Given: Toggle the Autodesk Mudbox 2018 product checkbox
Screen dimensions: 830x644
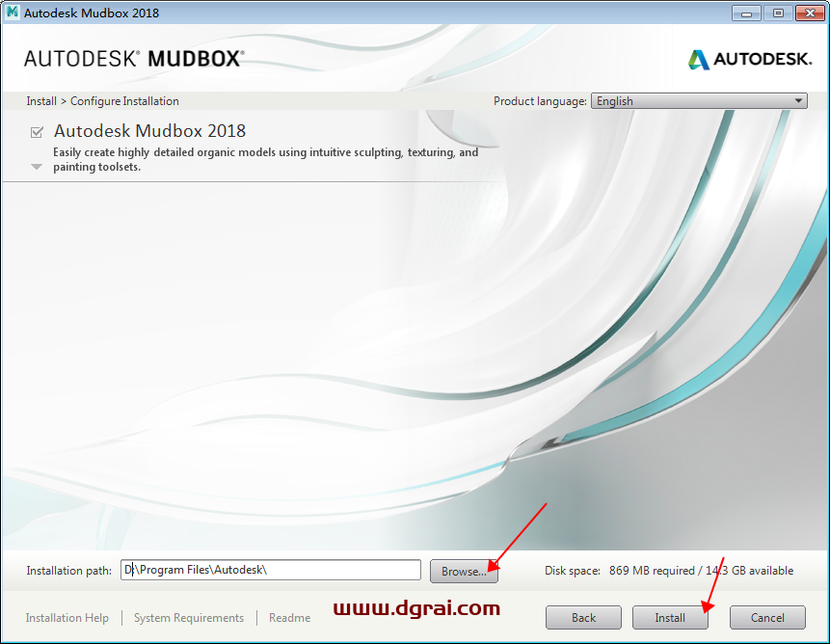Looking at the screenshot, I should (x=37, y=132).
